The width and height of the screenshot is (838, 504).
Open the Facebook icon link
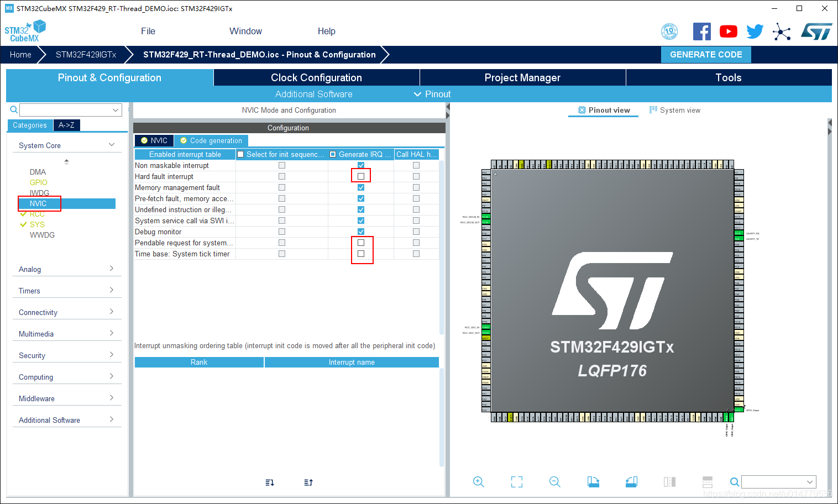pyautogui.click(x=702, y=32)
